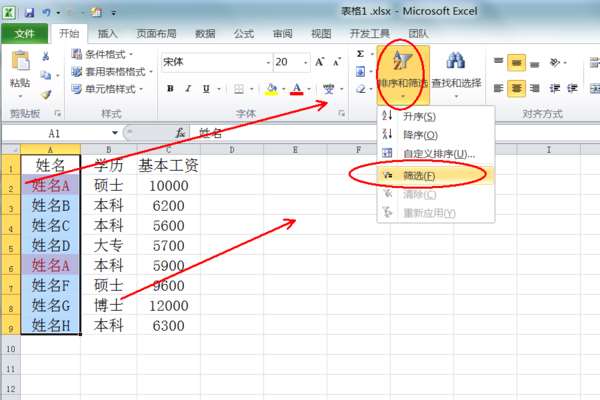Click the Find and Select (查找和选择) button
The image size is (600, 400).
456,75
